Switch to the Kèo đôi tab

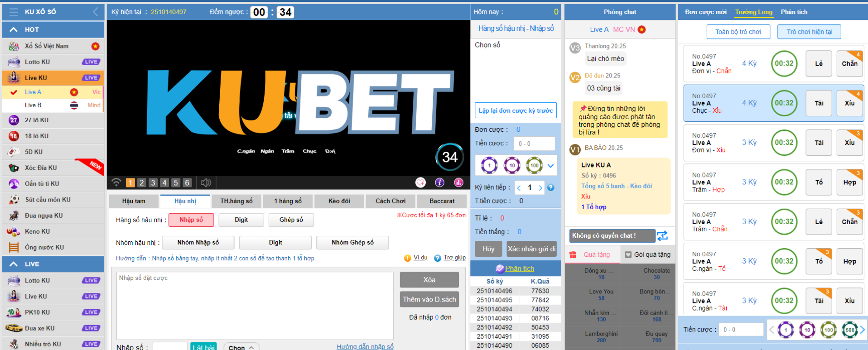(x=339, y=201)
